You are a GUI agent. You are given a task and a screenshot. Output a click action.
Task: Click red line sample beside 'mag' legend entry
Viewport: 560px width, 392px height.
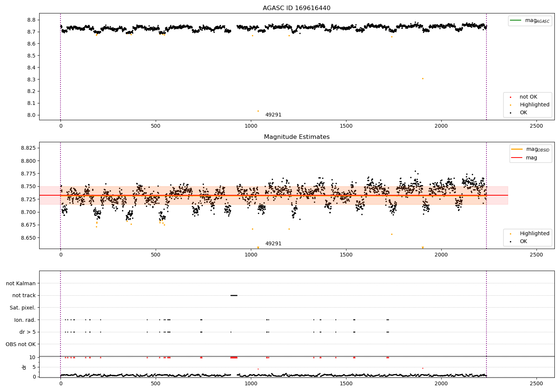[x=517, y=158]
